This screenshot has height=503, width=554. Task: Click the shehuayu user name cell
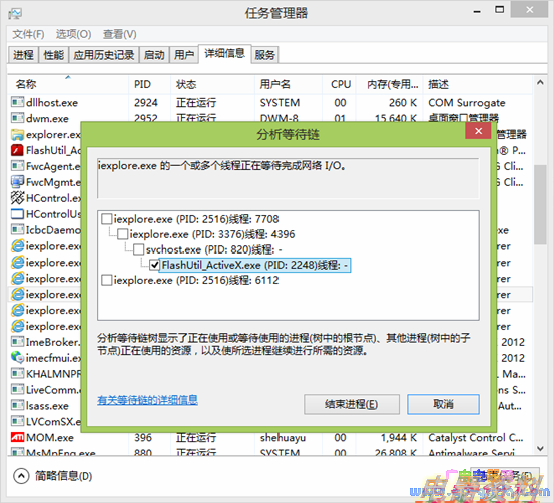click(283, 438)
